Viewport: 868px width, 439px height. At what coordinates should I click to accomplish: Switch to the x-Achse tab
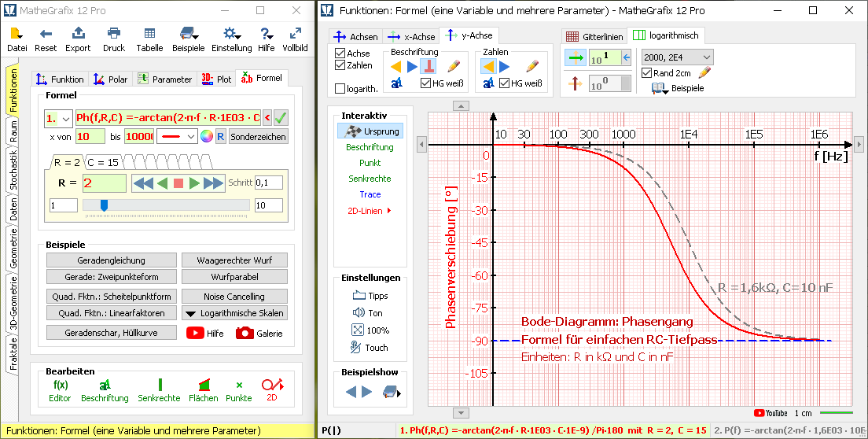point(410,36)
